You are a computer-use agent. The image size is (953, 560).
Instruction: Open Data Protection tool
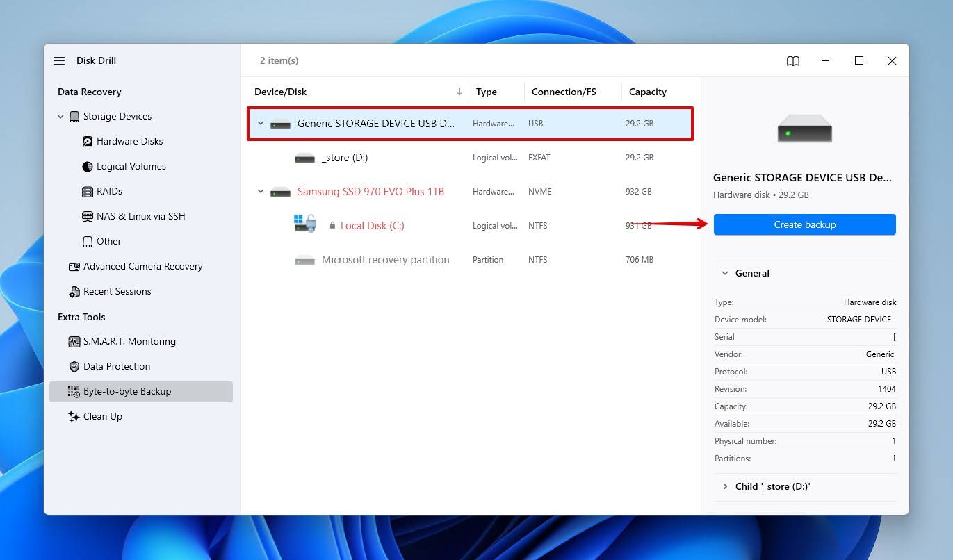pos(116,367)
